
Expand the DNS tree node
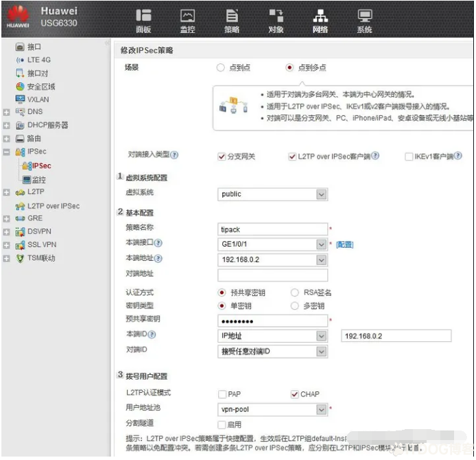pyautogui.click(x=6, y=113)
